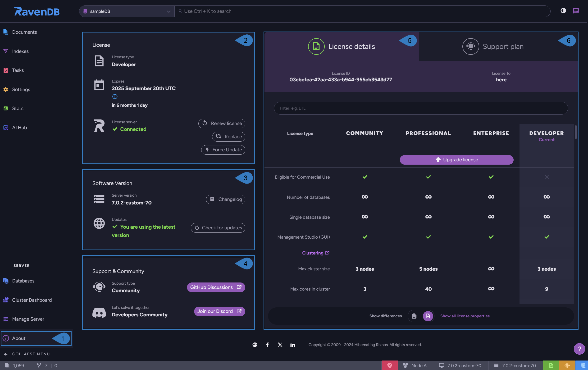
Task: Click the Renew license button
Action: (x=222, y=123)
